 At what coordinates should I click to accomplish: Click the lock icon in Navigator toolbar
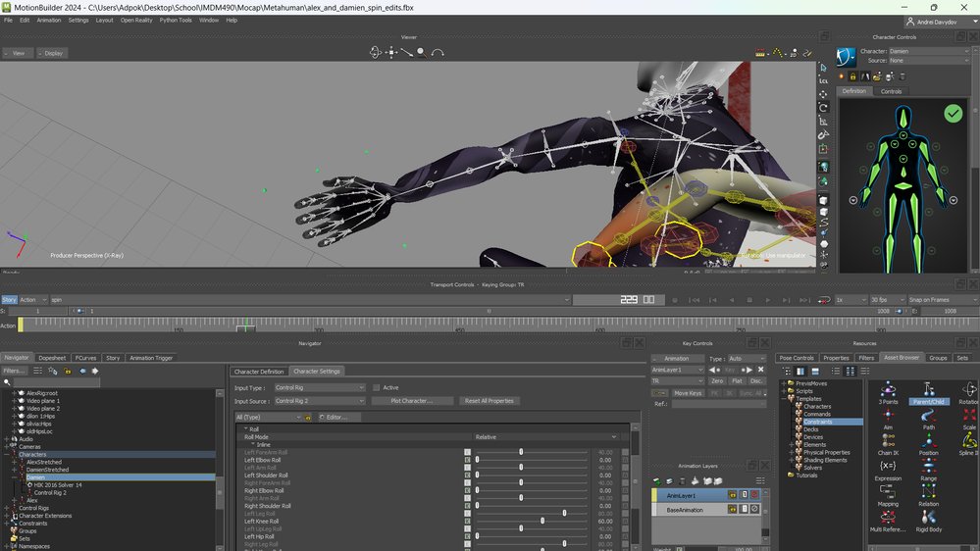(68, 371)
